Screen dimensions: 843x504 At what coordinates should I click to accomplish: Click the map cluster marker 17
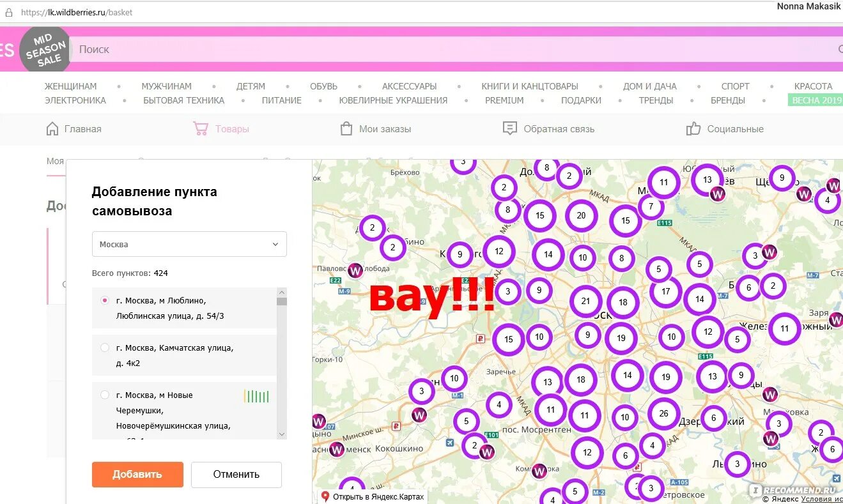(x=666, y=291)
